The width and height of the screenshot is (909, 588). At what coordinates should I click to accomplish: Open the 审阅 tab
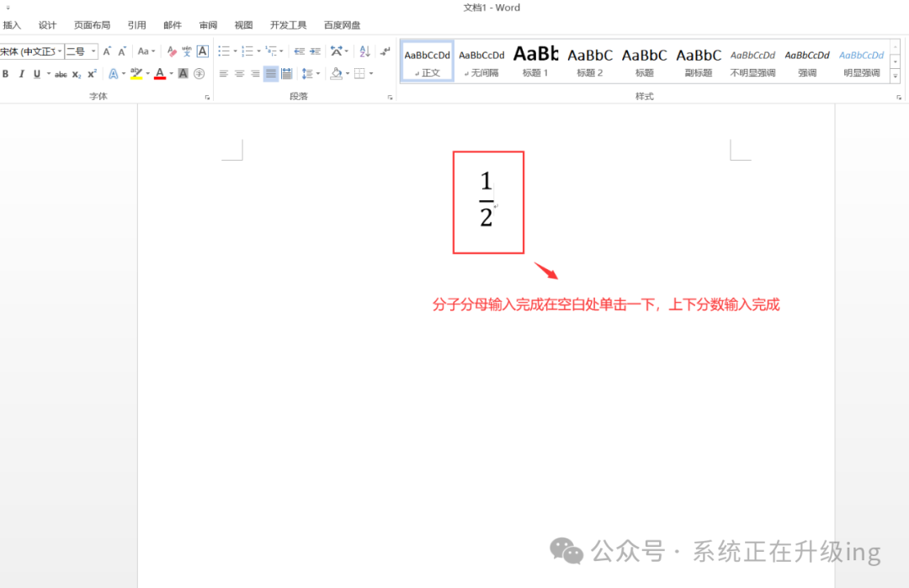pos(208,25)
